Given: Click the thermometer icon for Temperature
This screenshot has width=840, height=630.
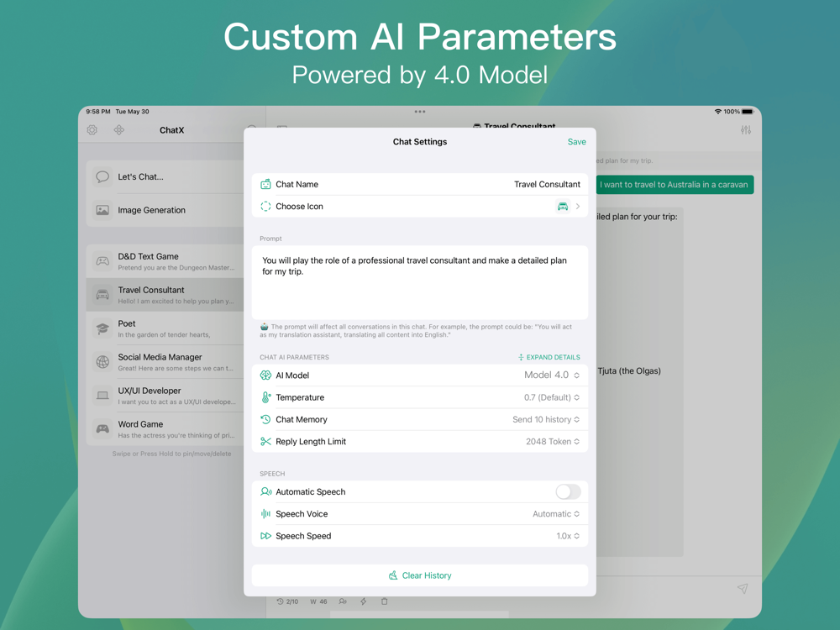Looking at the screenshot, I should coord(265,397).
